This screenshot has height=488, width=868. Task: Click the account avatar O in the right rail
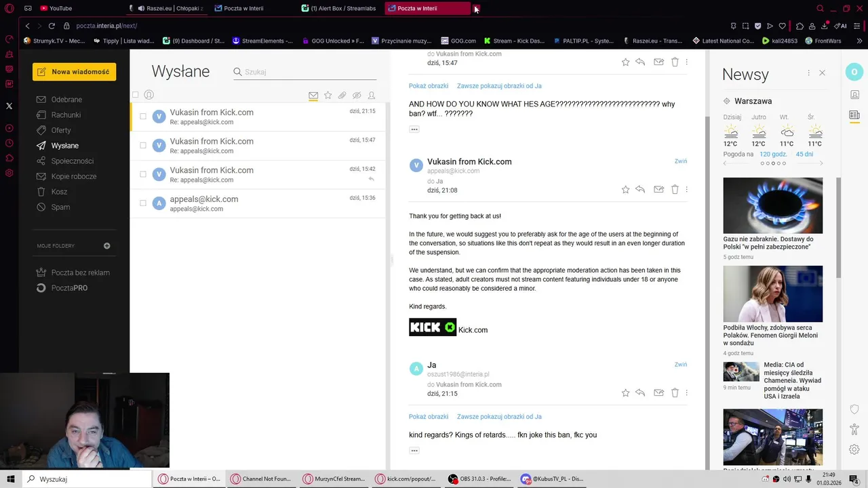pos(854,72)
